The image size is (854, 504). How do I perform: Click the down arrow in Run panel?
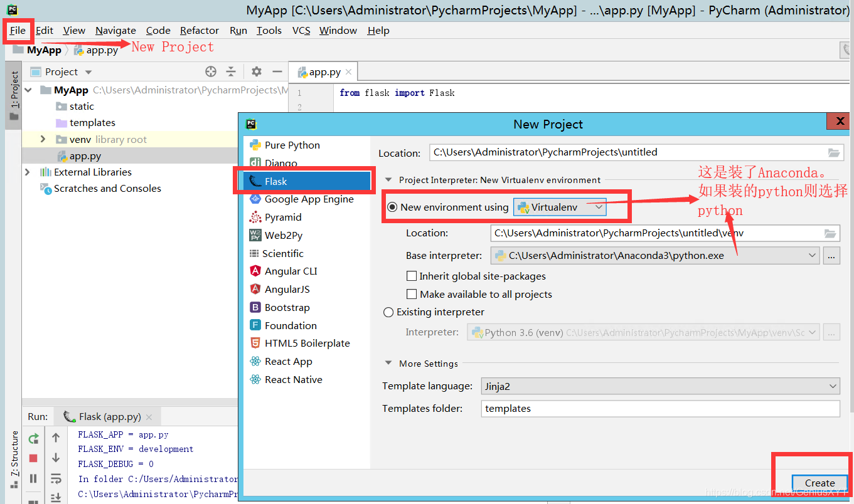pyautogui.click(x=56, y=458)
